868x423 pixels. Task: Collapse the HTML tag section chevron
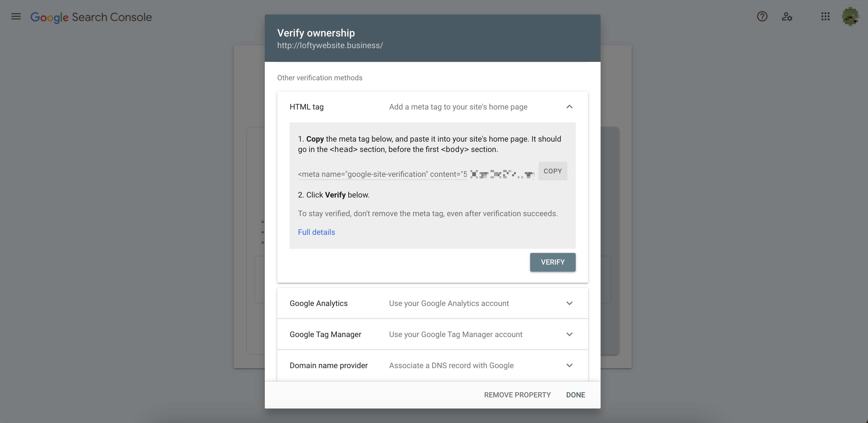(569, 107)
